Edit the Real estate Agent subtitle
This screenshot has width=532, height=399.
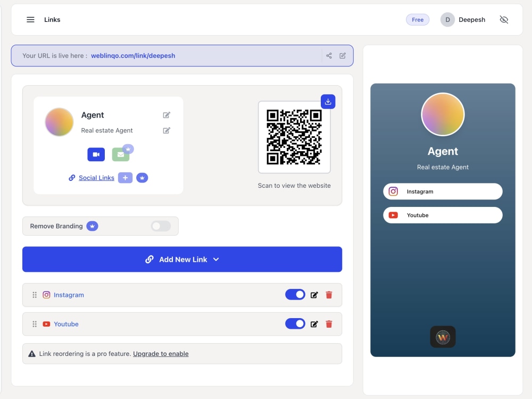coord(166,131)
